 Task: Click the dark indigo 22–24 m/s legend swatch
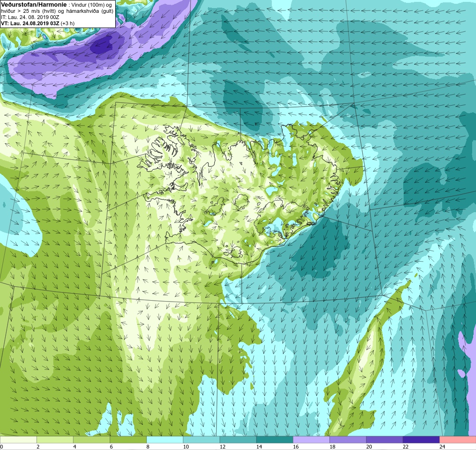[x=421, y=440]
